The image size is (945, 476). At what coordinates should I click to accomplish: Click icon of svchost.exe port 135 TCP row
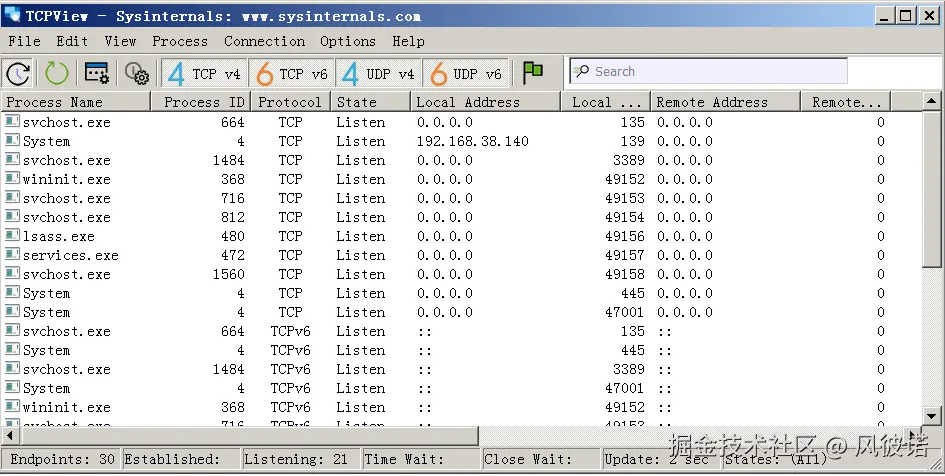[x=12, y=121]
